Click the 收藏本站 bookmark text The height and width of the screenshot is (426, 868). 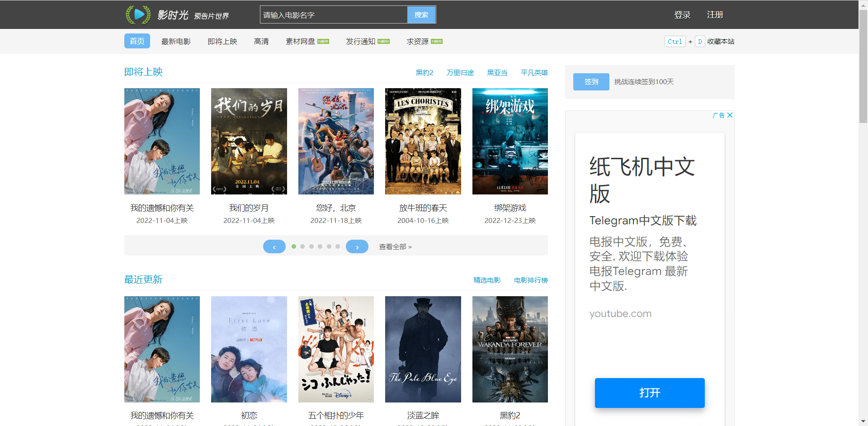721,42
